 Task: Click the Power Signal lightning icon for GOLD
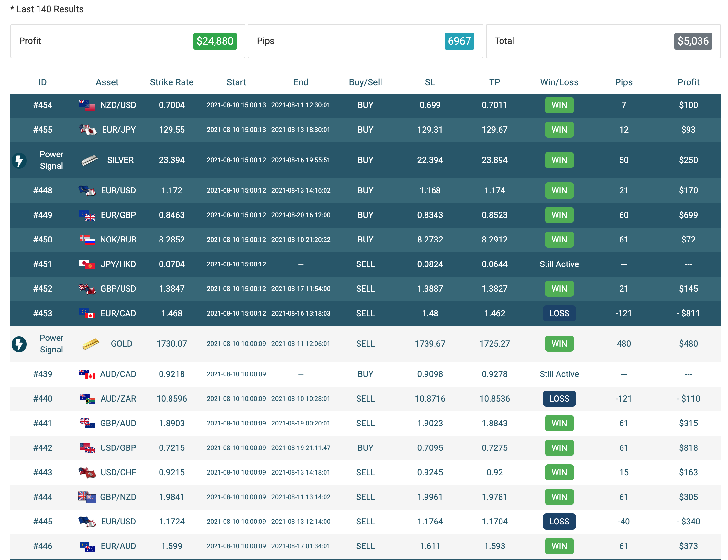[19, 344]
